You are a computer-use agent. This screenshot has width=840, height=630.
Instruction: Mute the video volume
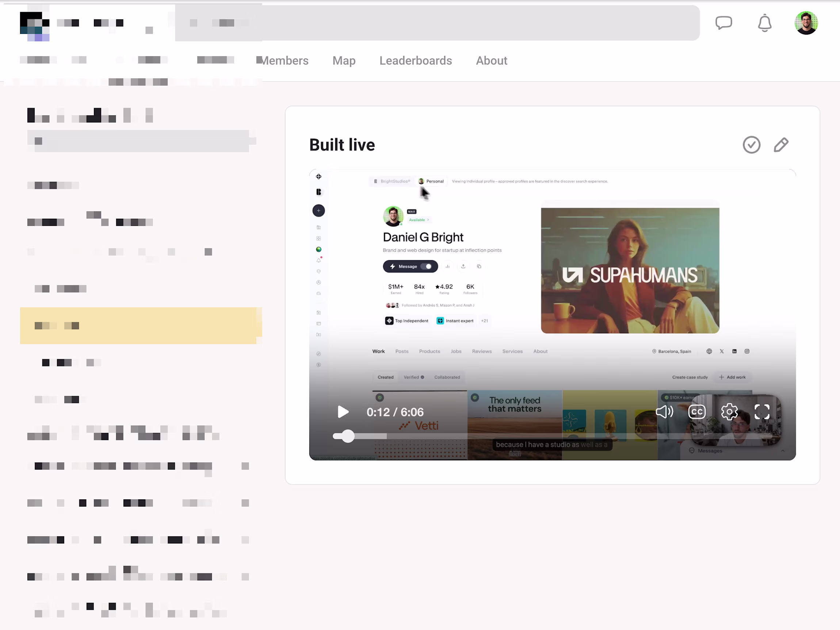665,411
